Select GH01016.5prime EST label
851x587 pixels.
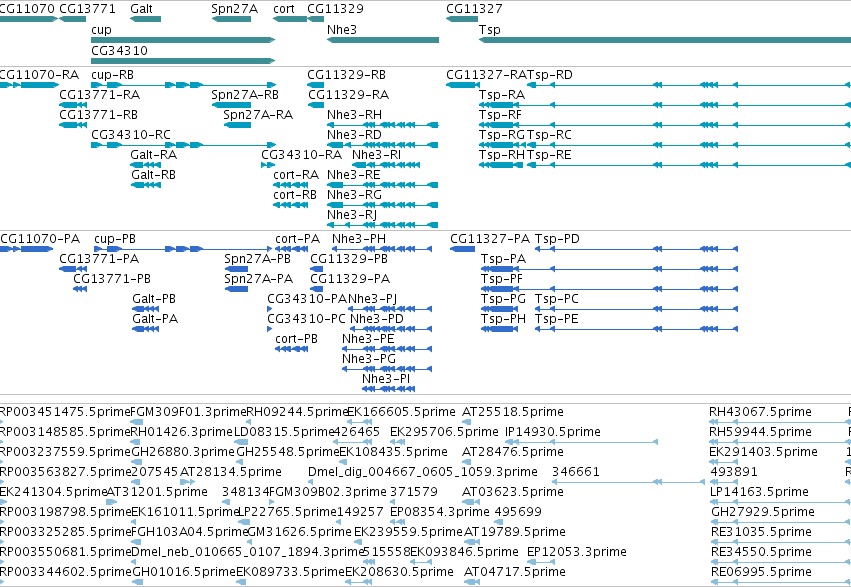pyautogui.click(x=184, y=572)
